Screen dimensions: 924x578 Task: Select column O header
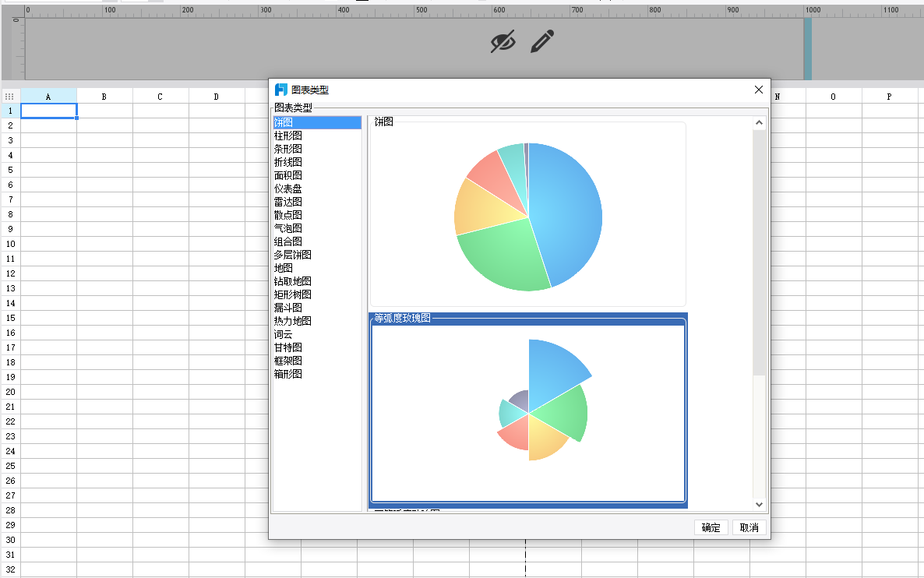(834, 96)
